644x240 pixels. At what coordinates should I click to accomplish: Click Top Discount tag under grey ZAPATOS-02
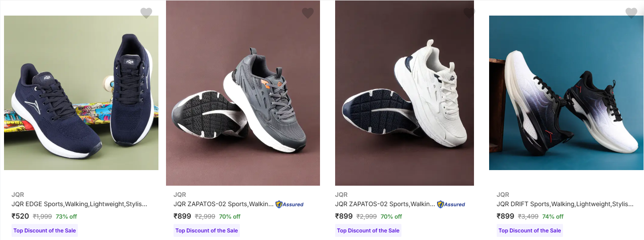[x=207, y=231]
